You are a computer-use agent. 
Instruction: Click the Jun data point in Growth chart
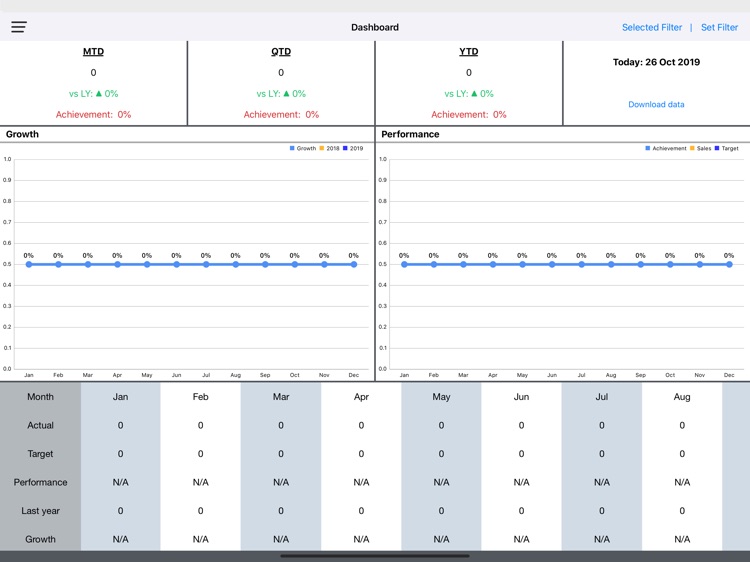click(176, 264)
